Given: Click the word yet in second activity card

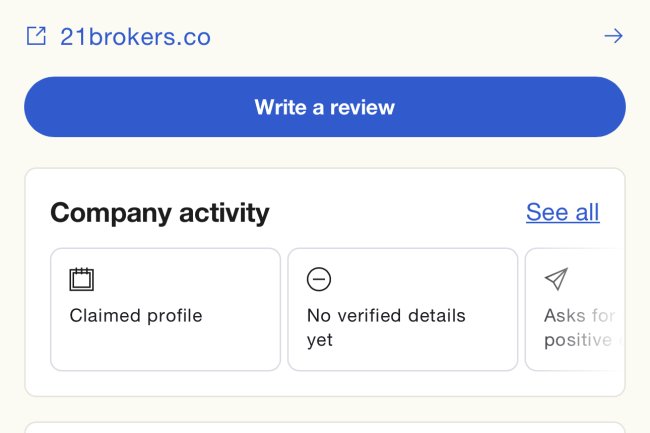Looking at the screenshot, I should (320, 340).
